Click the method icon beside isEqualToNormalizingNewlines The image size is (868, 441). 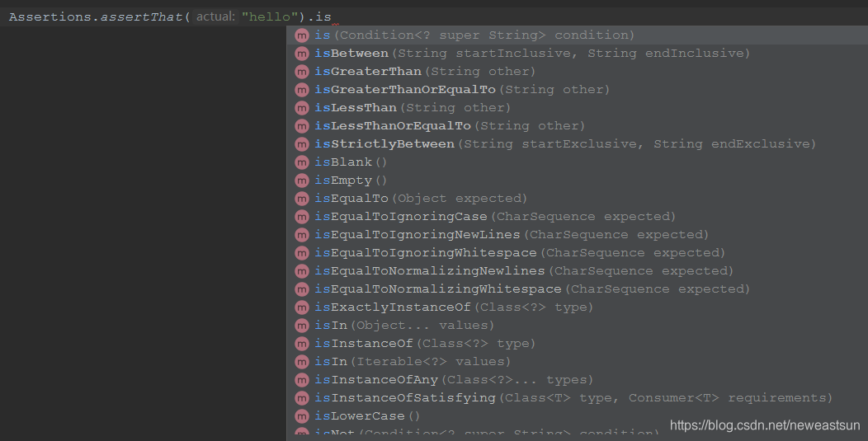coord(302,271)
